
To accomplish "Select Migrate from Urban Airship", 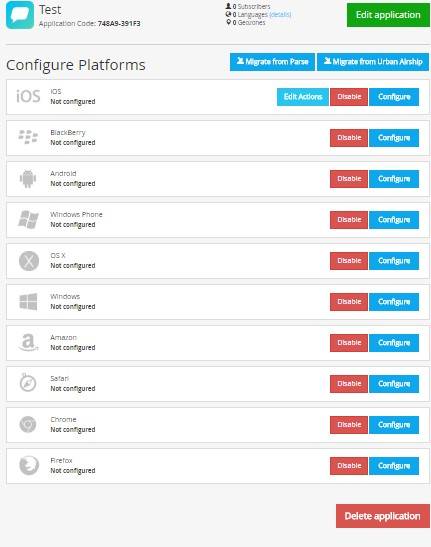I will [x=373, y=62].
